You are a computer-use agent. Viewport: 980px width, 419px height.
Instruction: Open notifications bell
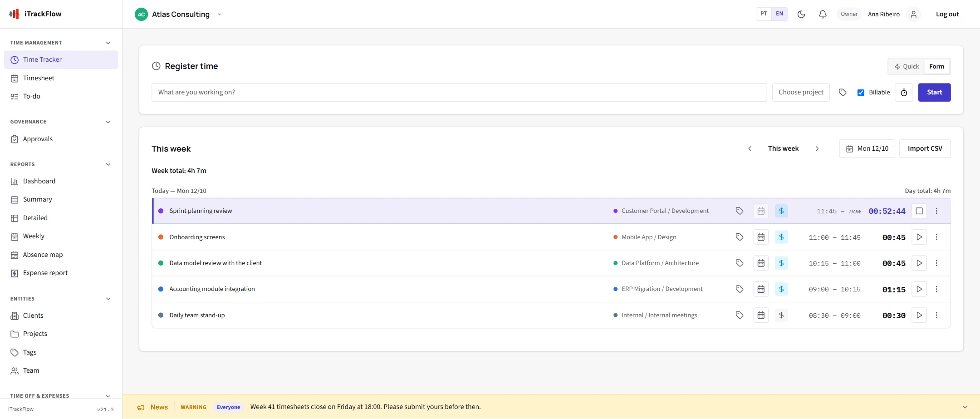pos(823,14)
